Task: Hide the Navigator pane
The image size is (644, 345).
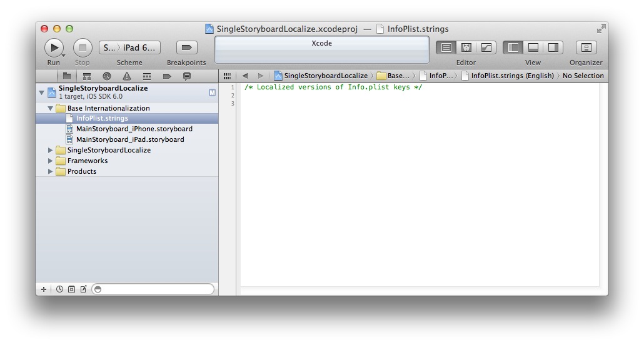Action: tap(513, 47)
